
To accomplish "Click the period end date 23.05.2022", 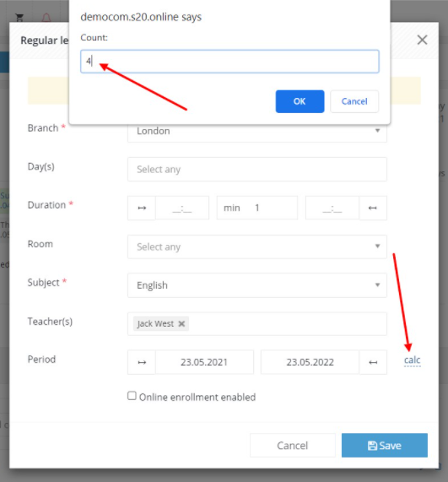I will click(x=310, y=362).
